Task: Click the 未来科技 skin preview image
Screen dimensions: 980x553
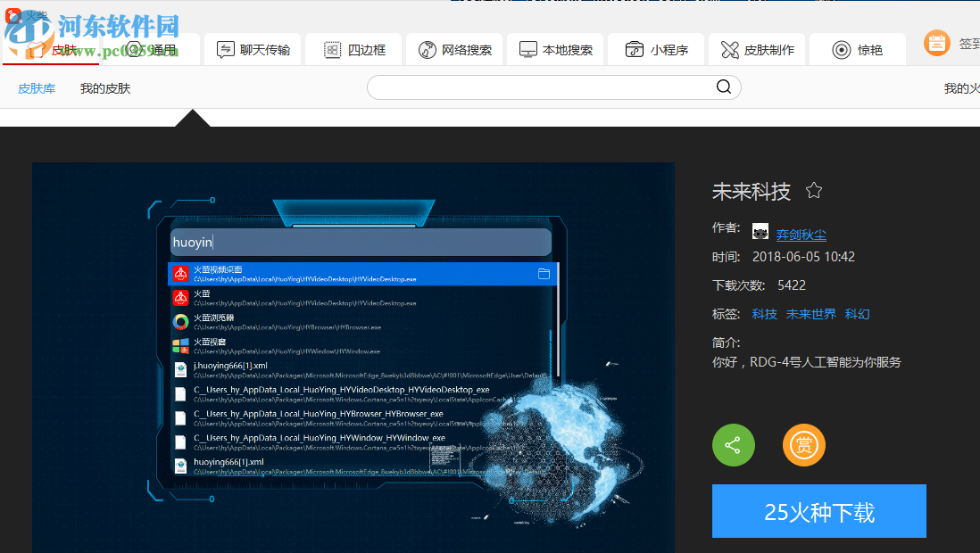Action: [353, 357]
